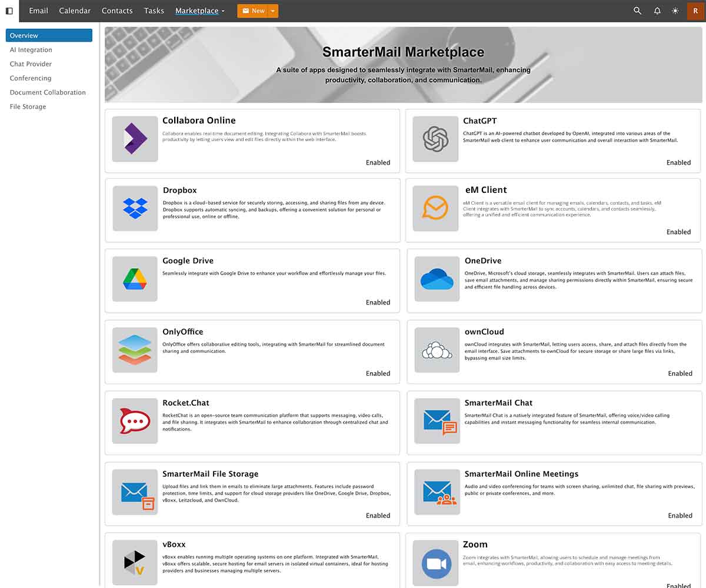Open ownCloud title link

(x=484, y=332)
